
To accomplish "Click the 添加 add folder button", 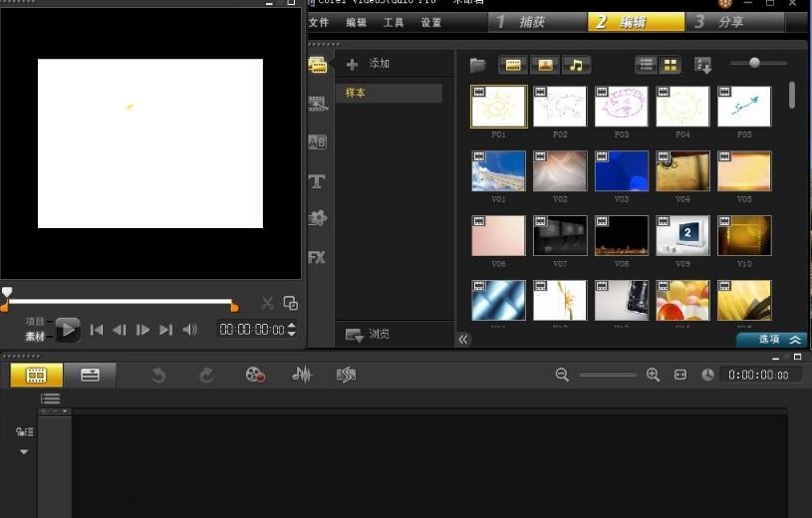I will point(368,64).
